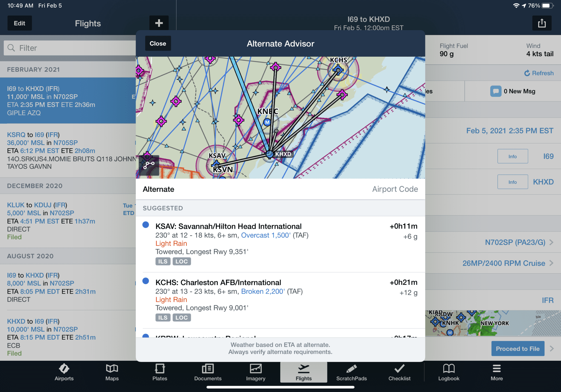The width and height of the screenshot is (561, 392).
Task: Tap the Imagery icon in bottom toolbar
Action: 256,374
